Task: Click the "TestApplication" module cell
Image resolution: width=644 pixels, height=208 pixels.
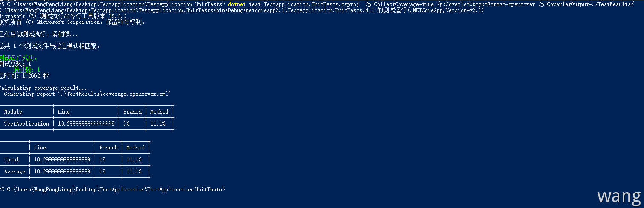Action: tap(26, 124)
